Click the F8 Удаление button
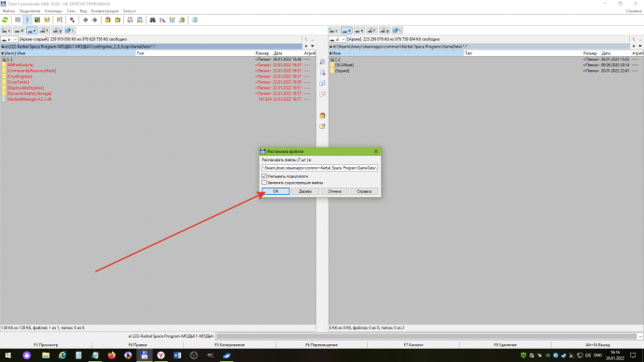Screen dimensions: 644x362 point(505,345)
